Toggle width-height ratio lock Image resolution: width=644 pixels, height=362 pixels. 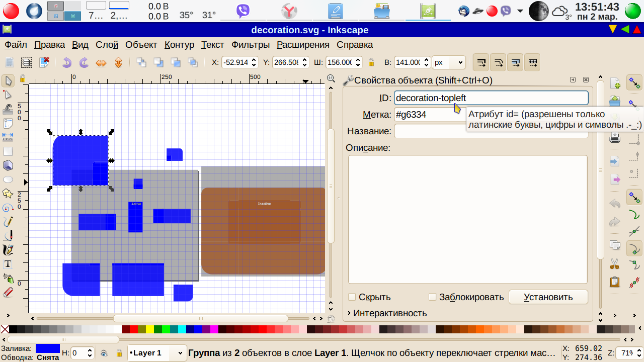(x=371, y=62)
